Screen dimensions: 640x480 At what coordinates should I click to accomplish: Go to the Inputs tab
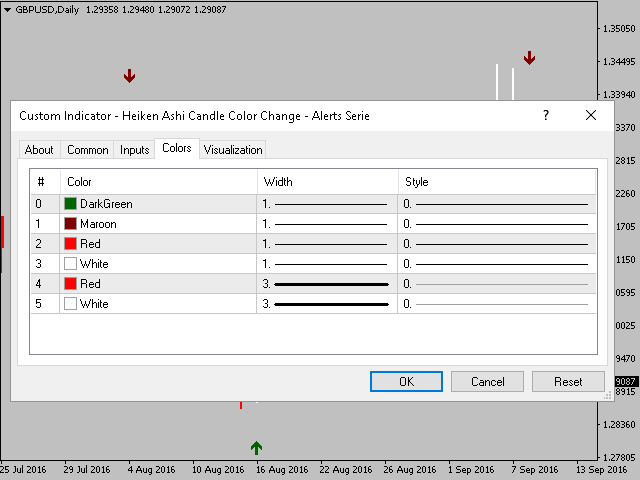[x=135, y=150]
